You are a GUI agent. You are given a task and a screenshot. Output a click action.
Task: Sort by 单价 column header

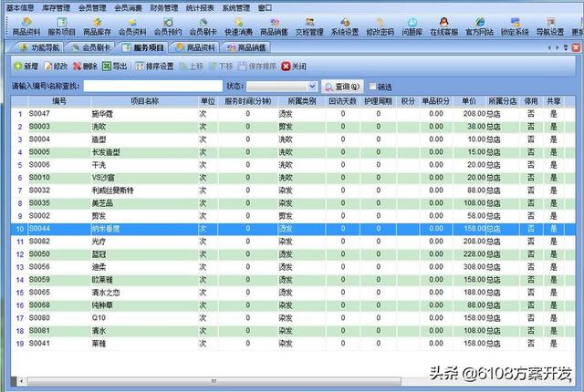tap(469, 101)
